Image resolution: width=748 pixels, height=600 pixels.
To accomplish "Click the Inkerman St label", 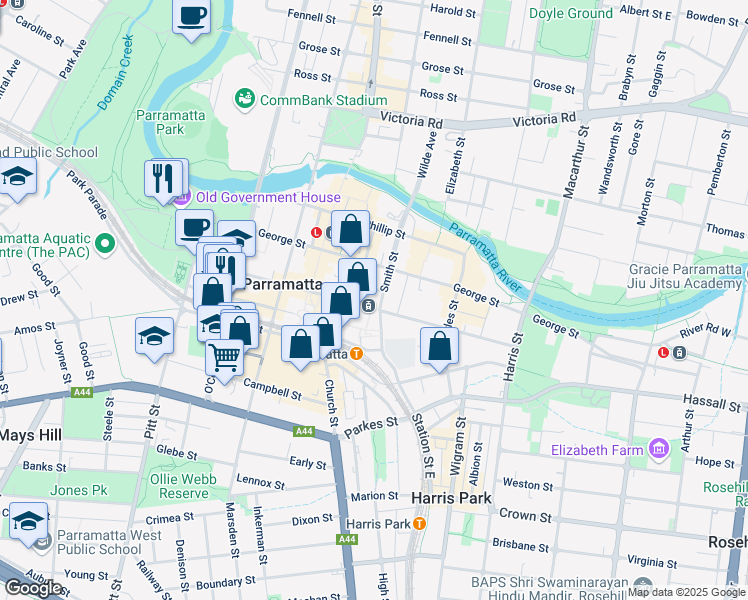I will point(260,535).
